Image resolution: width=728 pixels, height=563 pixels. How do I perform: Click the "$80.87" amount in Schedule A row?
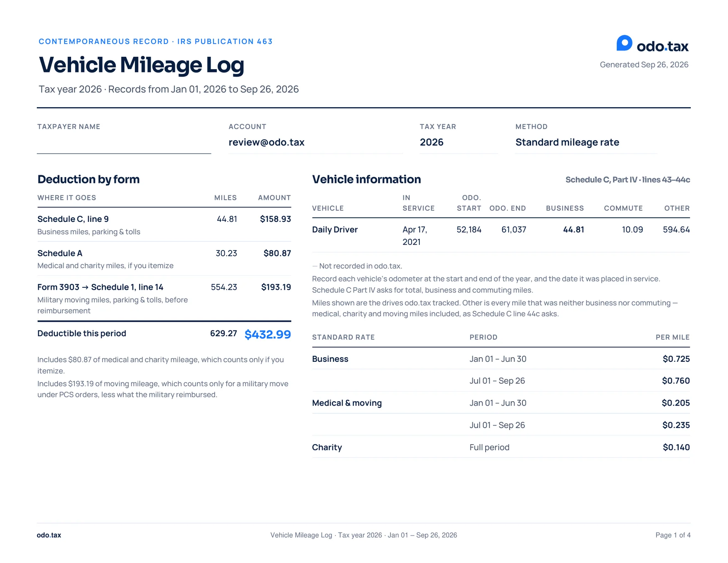pyautogui.click(x=277, y=253)
